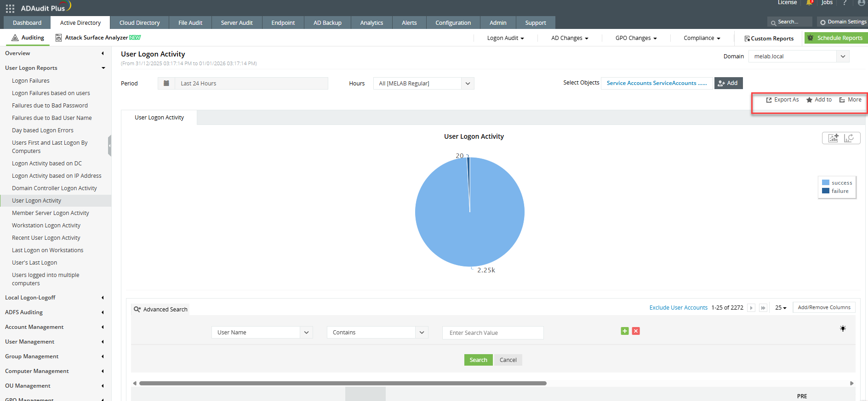Click the notifications bell icon
Image resolution: width=868 pixels, height=401 pixels.
[809, 3]
